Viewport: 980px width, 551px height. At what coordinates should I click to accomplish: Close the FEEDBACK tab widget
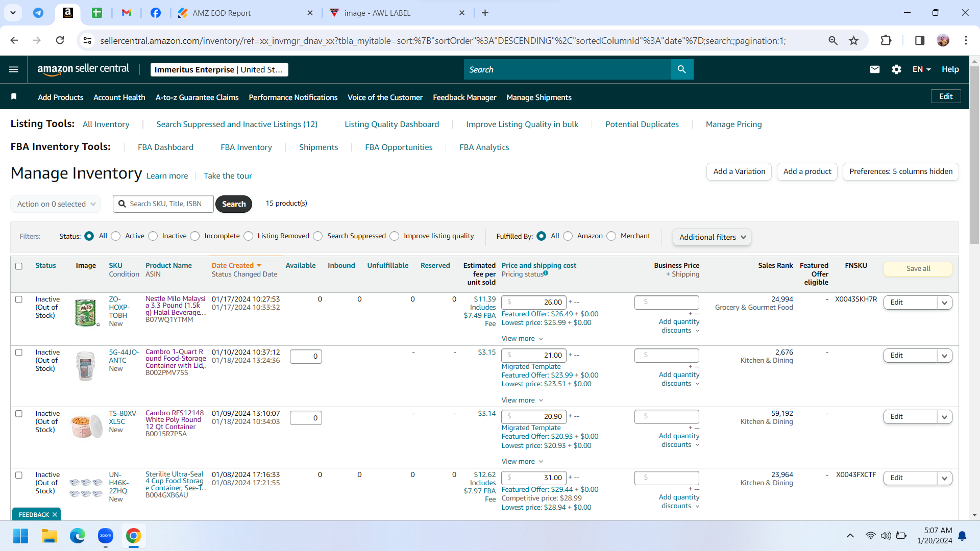(x=55, y=514)
